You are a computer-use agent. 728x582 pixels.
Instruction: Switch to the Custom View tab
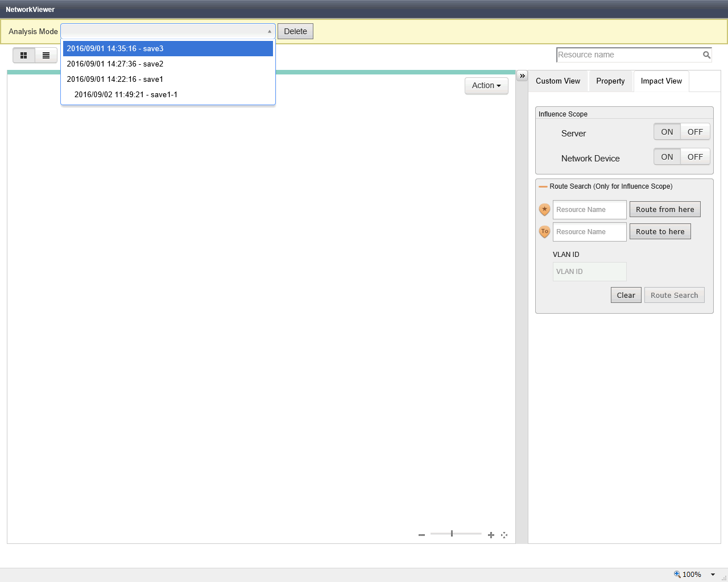click(558, 81)
